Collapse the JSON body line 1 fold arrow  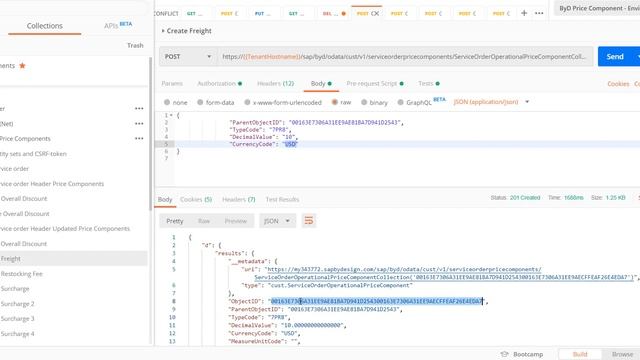pos(171,116)
